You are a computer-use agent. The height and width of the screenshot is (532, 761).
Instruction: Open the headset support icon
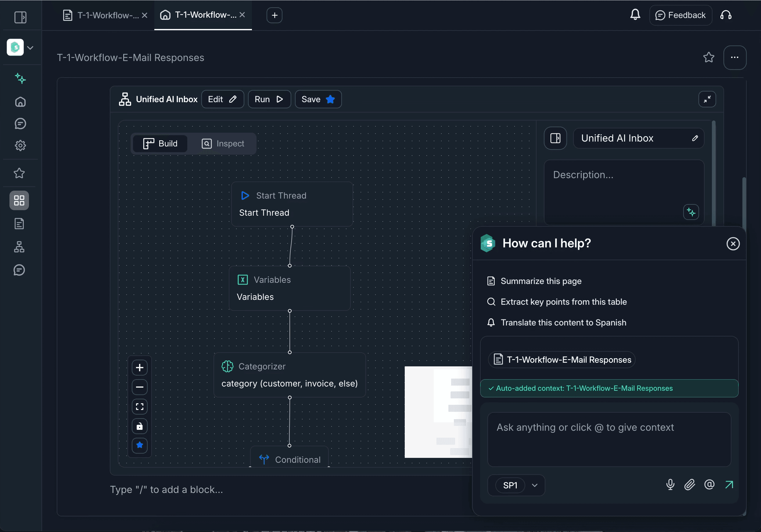click(726, 15)
